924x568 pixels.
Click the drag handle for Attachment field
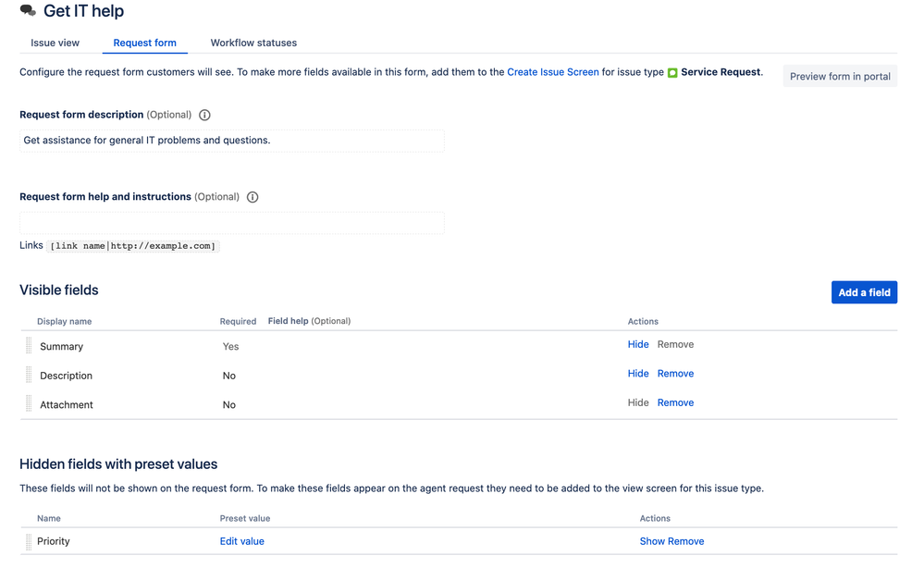coord(29,404)
